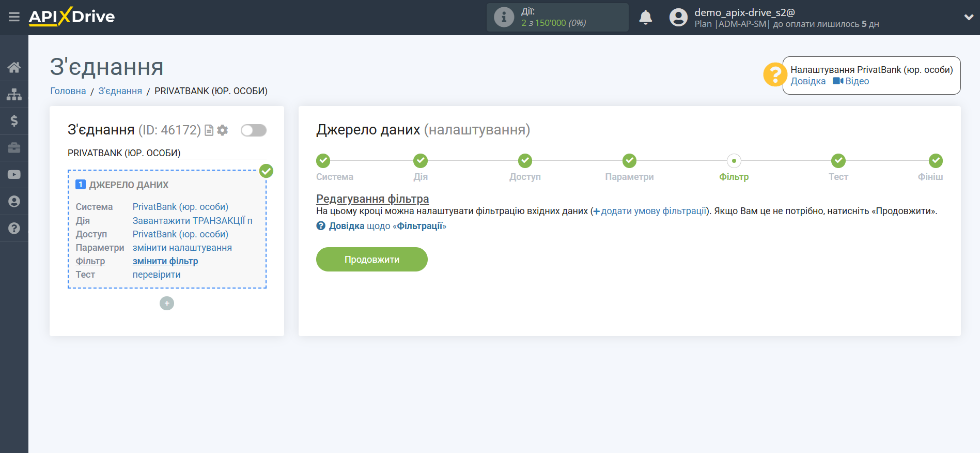Expand the user account dropdown arrow
This screenshot has height=453, width=980.
coord(968,17)
